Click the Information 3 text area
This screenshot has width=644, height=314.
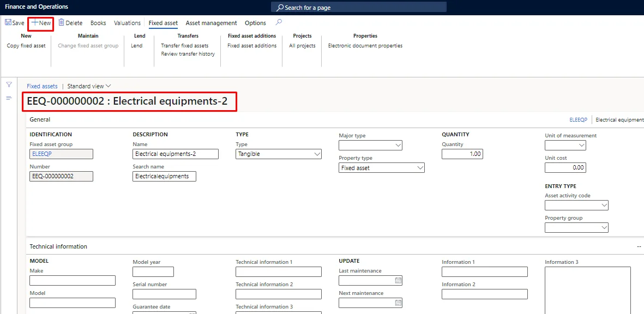(588, 290)
